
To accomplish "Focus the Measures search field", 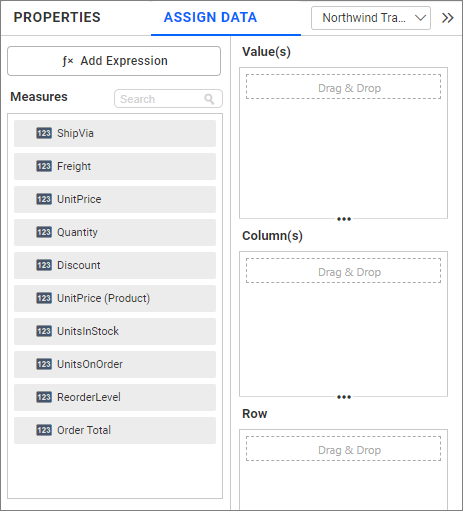I will click(168, 99).
